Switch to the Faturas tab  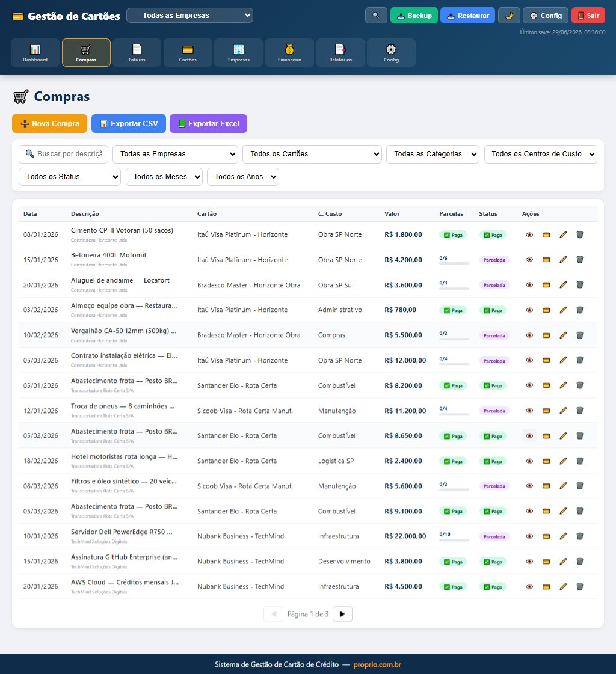[x=137, y=53]
